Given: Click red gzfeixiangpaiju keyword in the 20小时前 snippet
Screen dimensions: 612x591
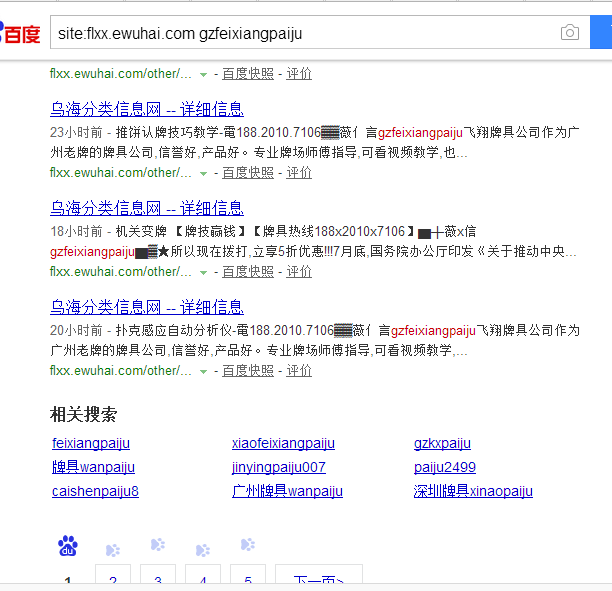Looking at the screenshot, I should tap(433, 331).
